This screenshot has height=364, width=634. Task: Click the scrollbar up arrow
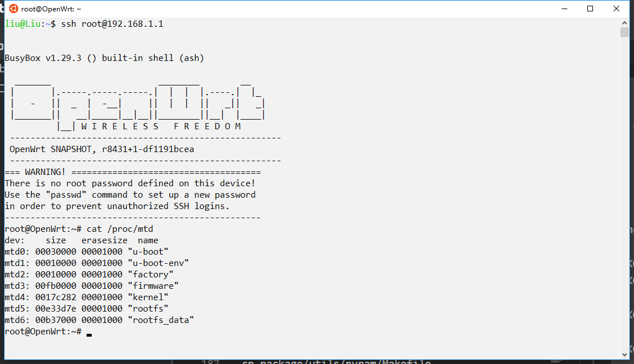(625, 23)
